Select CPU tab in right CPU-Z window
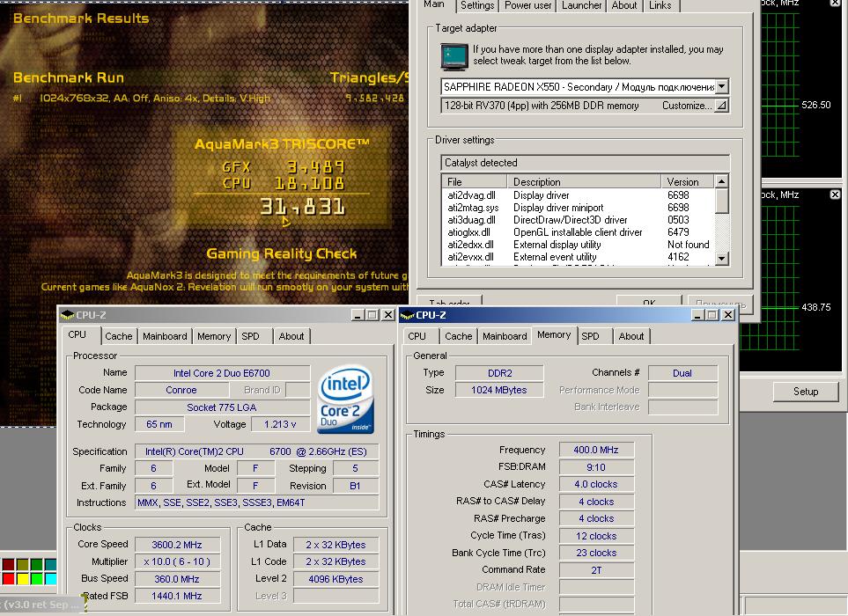The image size is (848, 616). [417, 336]
